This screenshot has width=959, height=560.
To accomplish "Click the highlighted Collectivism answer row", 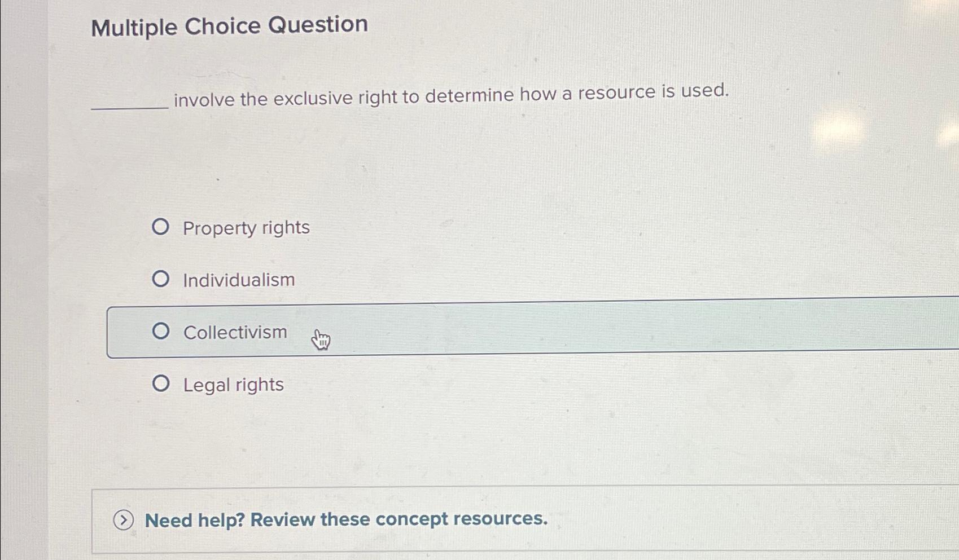I will [x=508, y=332].
